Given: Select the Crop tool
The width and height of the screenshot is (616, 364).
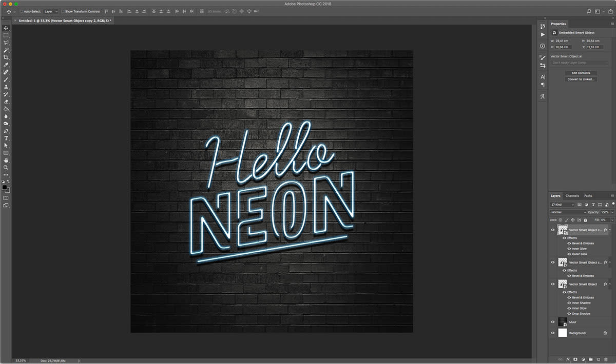Looking at the screenshot, I should 6,57.
